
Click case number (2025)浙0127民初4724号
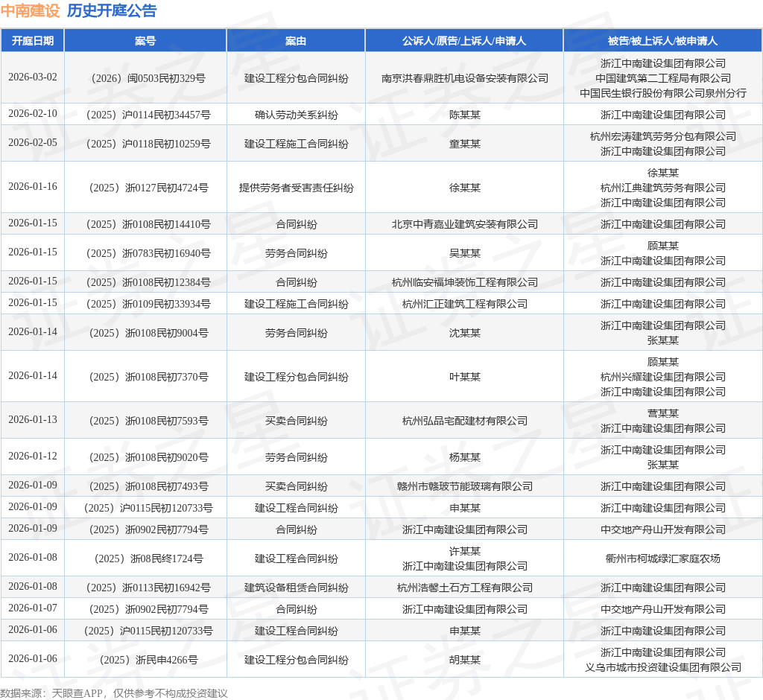click(x=148, y=188)
